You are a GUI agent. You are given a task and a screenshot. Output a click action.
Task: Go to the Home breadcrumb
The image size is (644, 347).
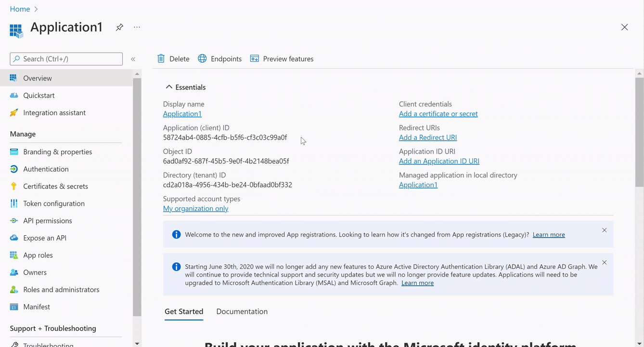(20, 9)
